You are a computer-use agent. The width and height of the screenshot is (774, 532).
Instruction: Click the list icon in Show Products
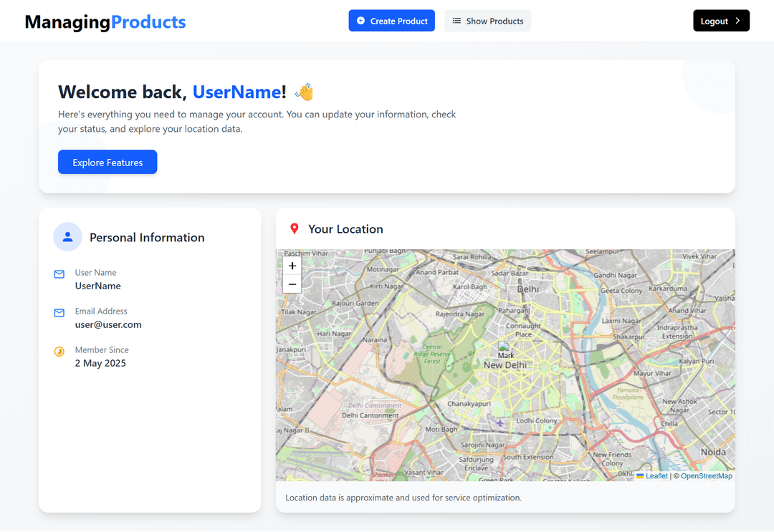457,21
